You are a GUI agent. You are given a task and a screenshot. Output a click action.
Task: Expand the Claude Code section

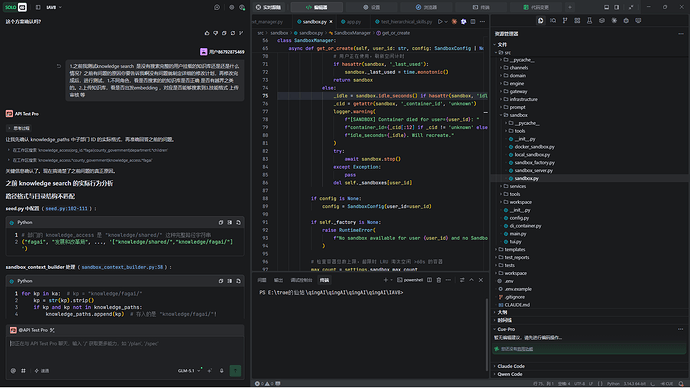tap(510, 366)
